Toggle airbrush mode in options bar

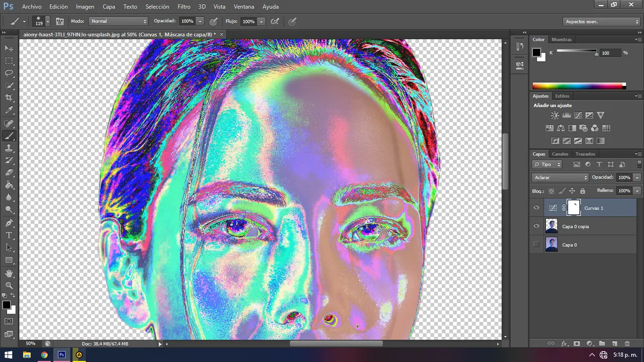pyautogui.click(x=275, y=22)
